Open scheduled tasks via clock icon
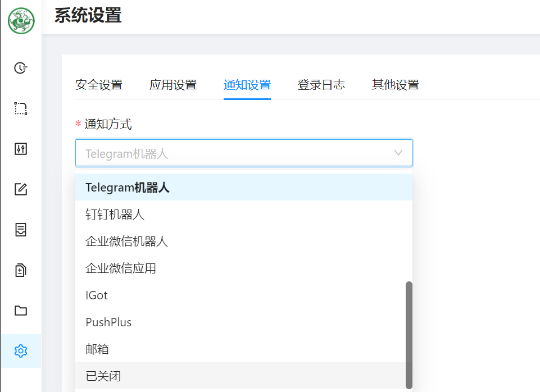540x392 pixels. coord(21,68)
